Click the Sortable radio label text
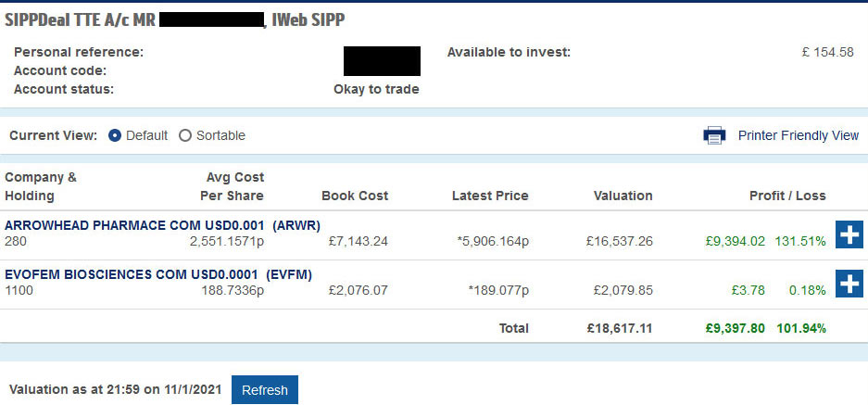The height and width of the screenshot is (405, 868). coord(220,135)
